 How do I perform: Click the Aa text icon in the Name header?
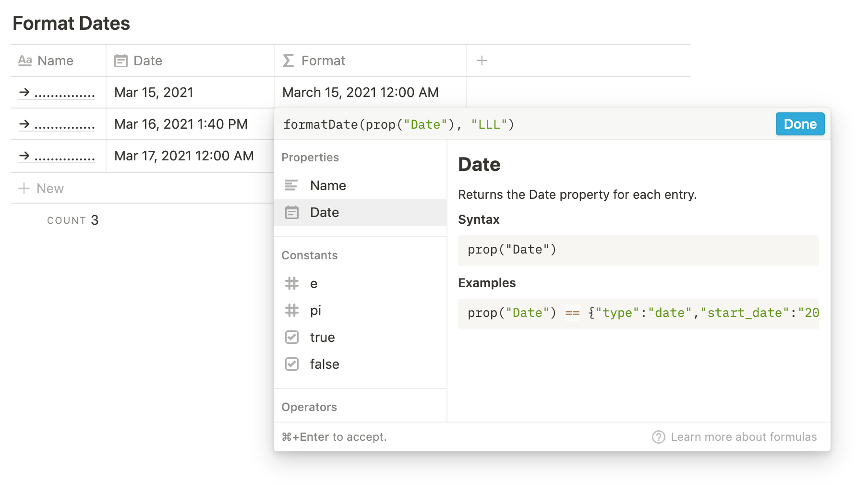25,61
